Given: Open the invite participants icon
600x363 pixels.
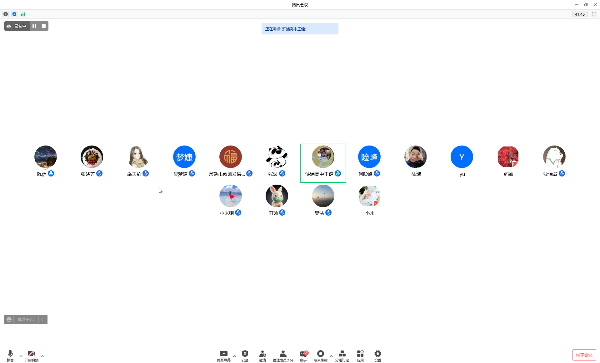Looking at the screenshot, I should [x=262, y=355].
